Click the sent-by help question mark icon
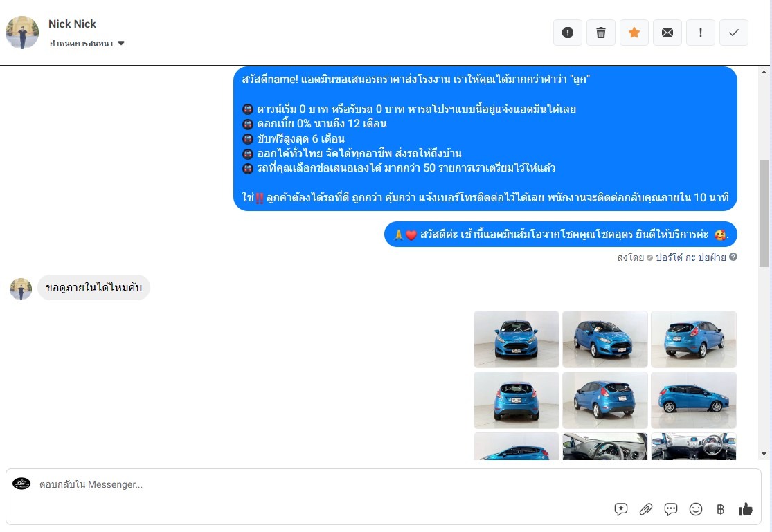The height and width of the screenshot is (532, 772). coord(733,257)
